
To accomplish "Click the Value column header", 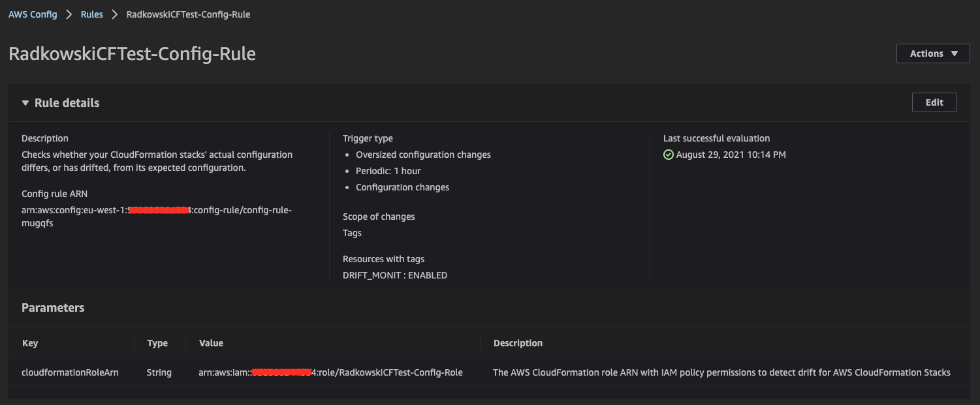I will click(x=211, y=343).
